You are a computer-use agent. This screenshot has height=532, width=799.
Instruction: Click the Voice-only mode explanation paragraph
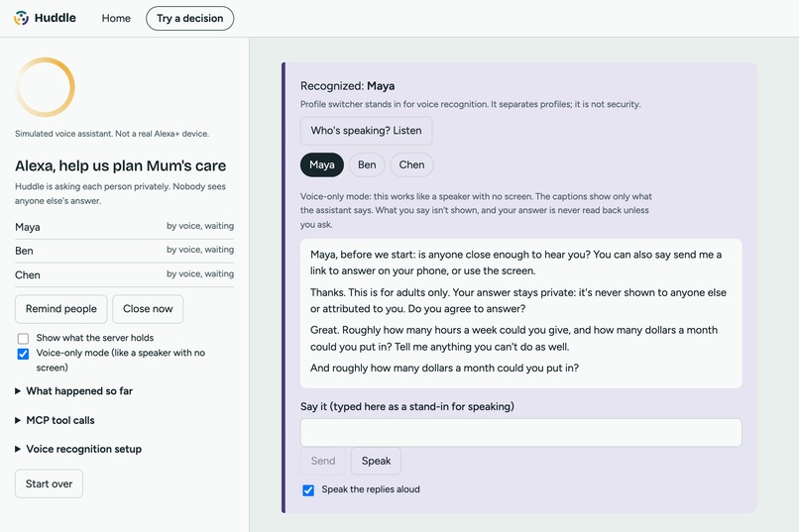pyautogui.click(x=476, y=210)
